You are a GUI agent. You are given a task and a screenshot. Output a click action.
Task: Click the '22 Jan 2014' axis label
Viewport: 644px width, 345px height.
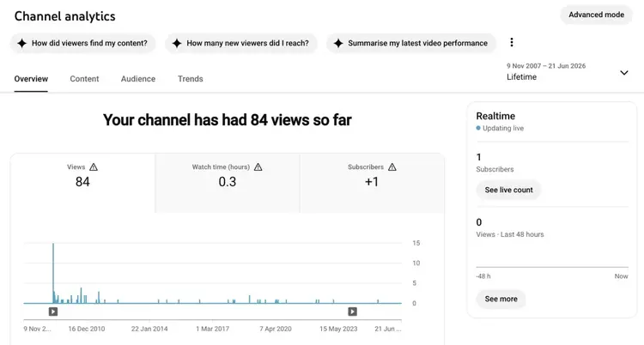[x=149, y=329]
